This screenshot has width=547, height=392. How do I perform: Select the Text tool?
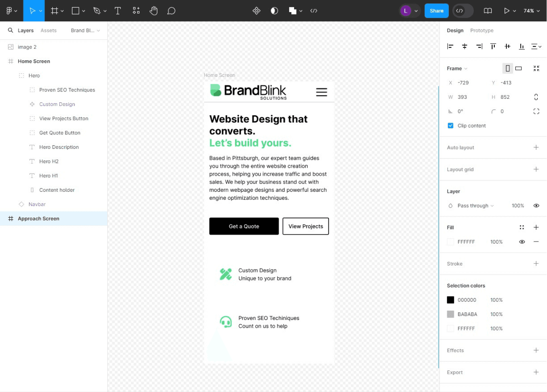[x=118, y=11]
